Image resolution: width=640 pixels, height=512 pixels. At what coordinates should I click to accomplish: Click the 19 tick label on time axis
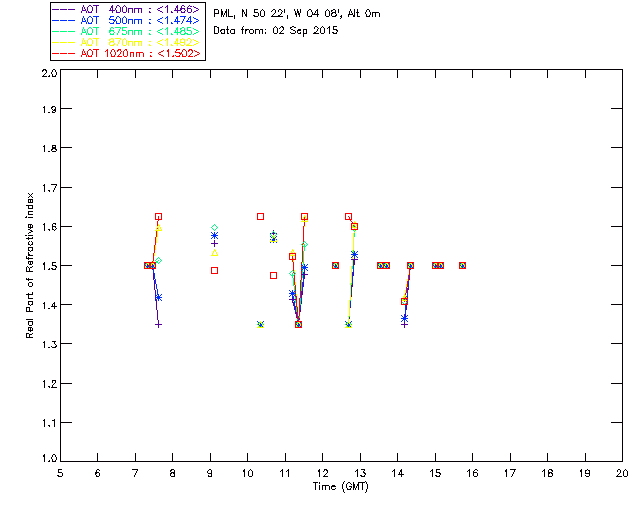click(585, 473)
